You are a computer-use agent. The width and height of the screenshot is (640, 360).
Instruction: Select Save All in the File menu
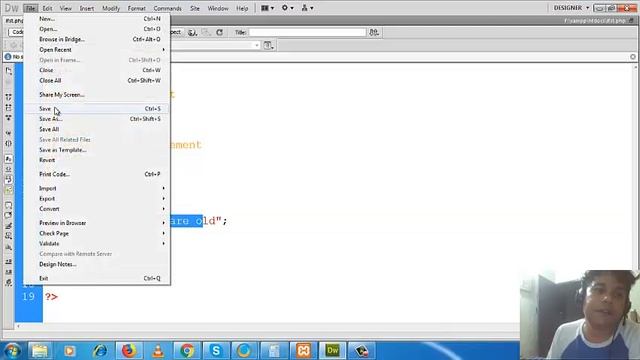point(97,129)
